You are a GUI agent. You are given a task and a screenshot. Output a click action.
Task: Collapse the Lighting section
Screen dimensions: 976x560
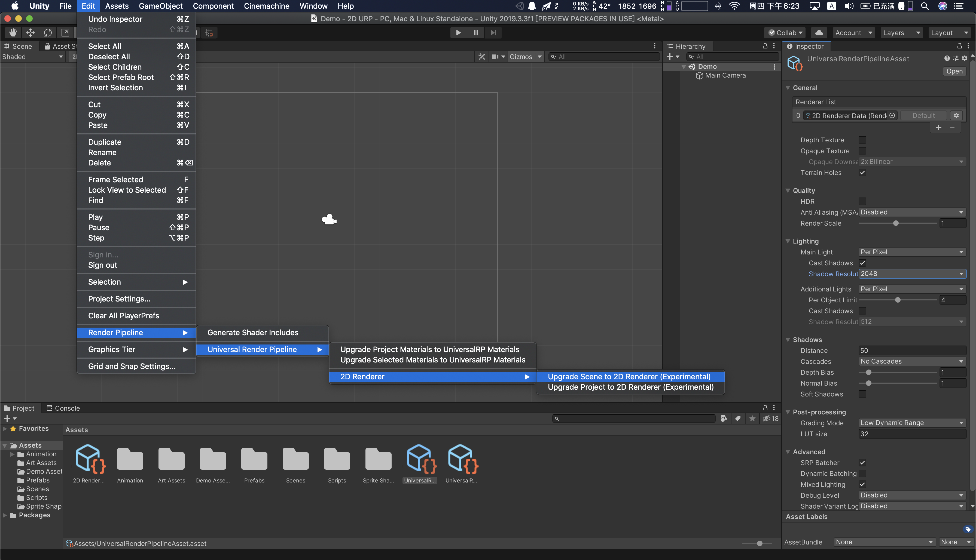(788, 241)
